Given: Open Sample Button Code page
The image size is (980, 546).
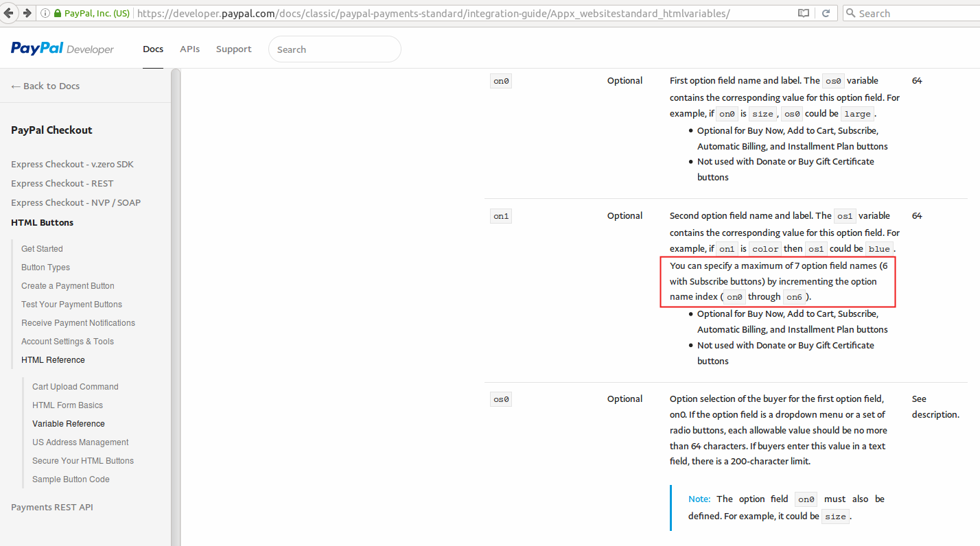Looking at the screenshot, I should point(71,479).
